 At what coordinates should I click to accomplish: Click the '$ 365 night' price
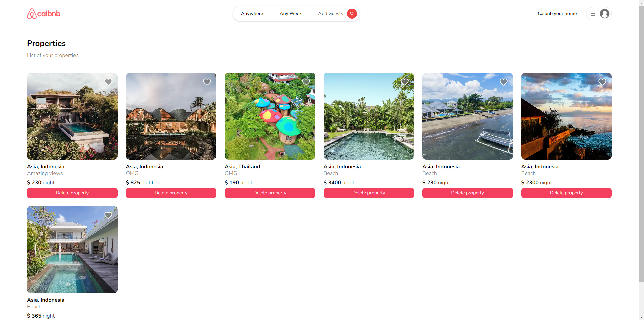coord(41,316)
